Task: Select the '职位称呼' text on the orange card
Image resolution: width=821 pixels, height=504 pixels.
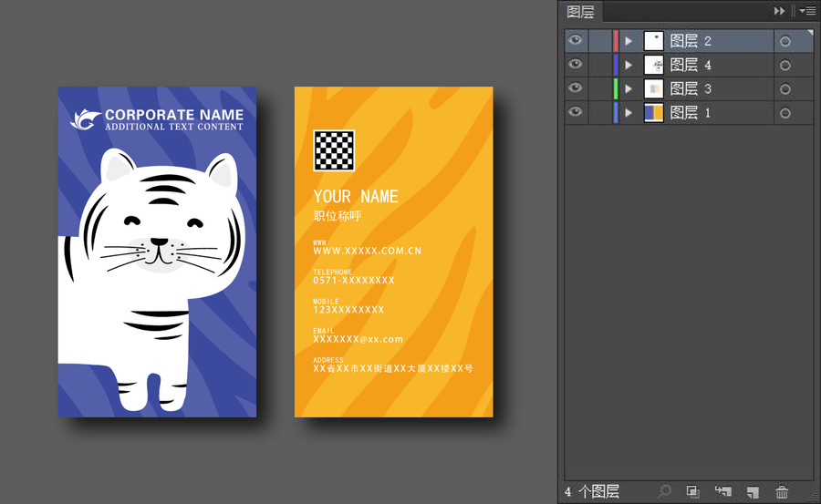Action: [338, 216]
